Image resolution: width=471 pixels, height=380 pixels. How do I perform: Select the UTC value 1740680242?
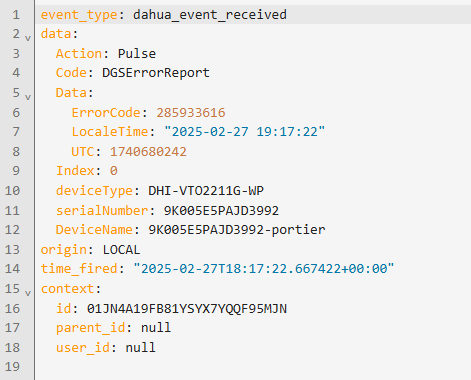pyautogui.click(x=148, y=152)
